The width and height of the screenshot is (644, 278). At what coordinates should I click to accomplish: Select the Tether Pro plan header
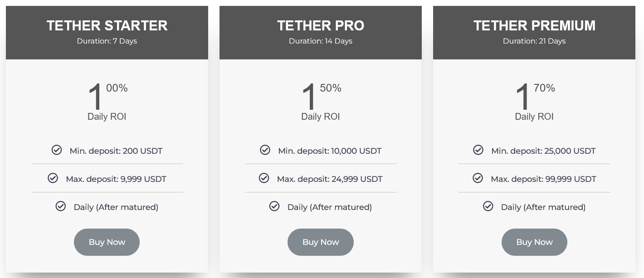pos(321,26)
